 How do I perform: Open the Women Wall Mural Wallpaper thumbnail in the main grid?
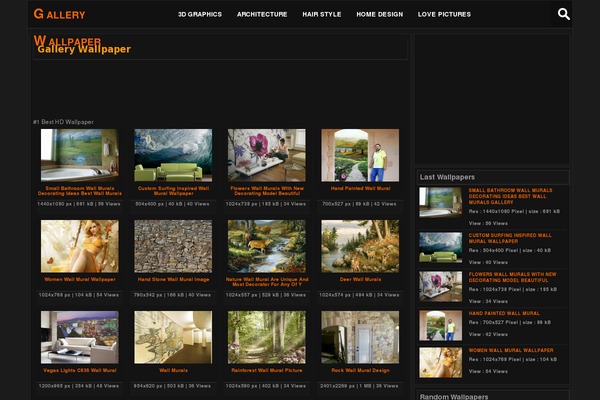click(80, 246)
